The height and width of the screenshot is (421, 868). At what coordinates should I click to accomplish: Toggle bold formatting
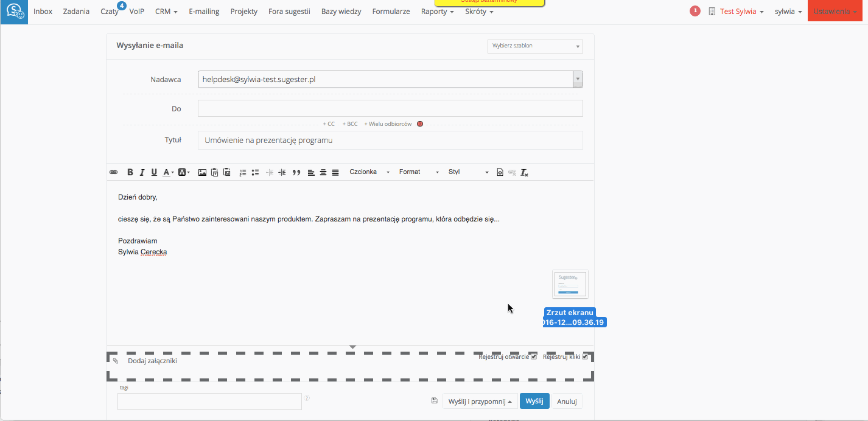point(130,172)
